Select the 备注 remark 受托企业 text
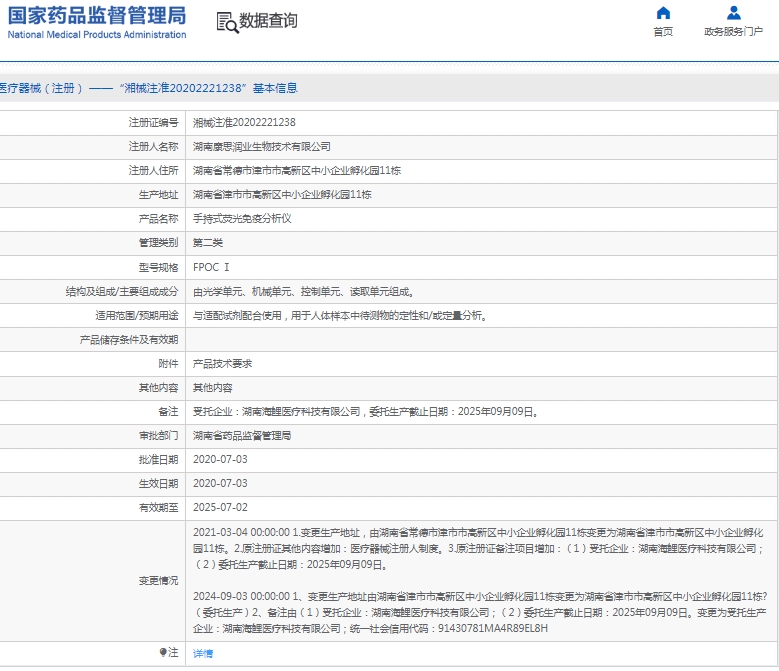The image size is (779, 671). [x=366, y=411]
